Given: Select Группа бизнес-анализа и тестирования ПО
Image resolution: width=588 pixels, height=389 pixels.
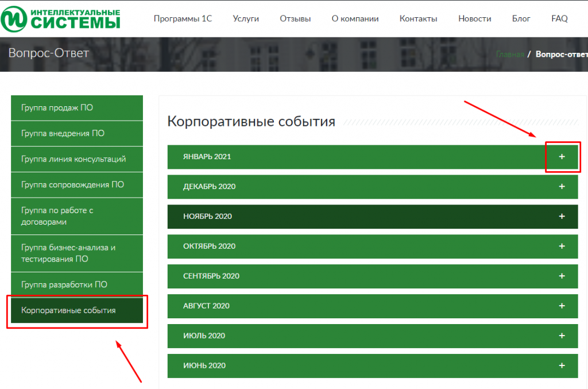Looking at the screenshot, I should pyautogui.click(x=76, y=253).
